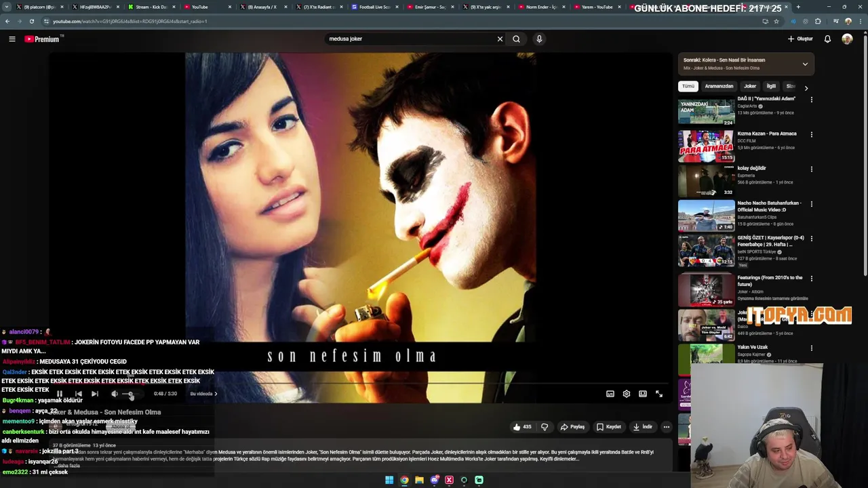Reload the page in browser
The height and width of the screenshot is (488, 868).
tap(32, 21)
